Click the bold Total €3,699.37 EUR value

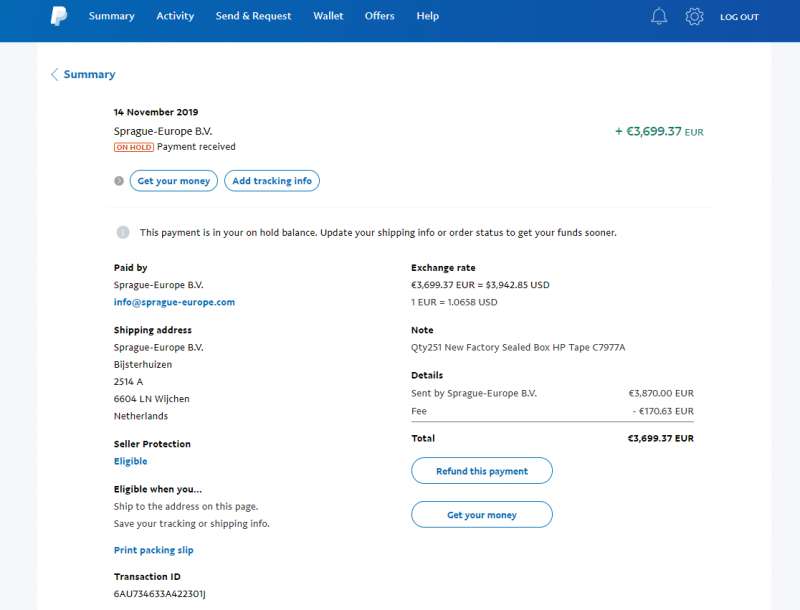tap(661, 438)
